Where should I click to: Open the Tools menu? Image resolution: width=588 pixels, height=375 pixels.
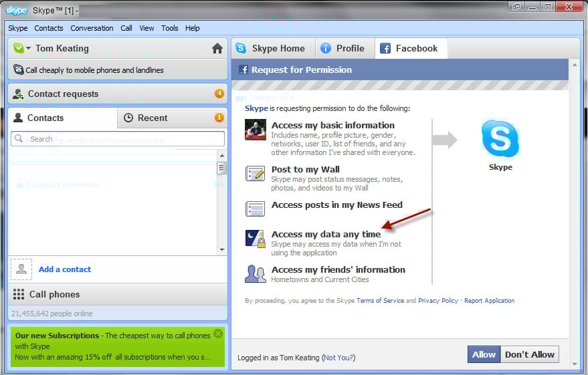[x=170, y=28]
